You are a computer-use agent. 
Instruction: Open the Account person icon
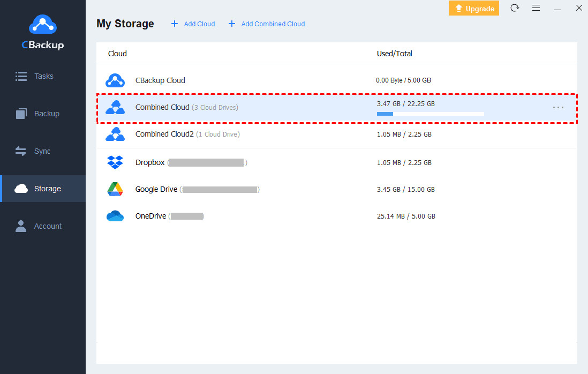pyautogui.click(x=21, y=226)
